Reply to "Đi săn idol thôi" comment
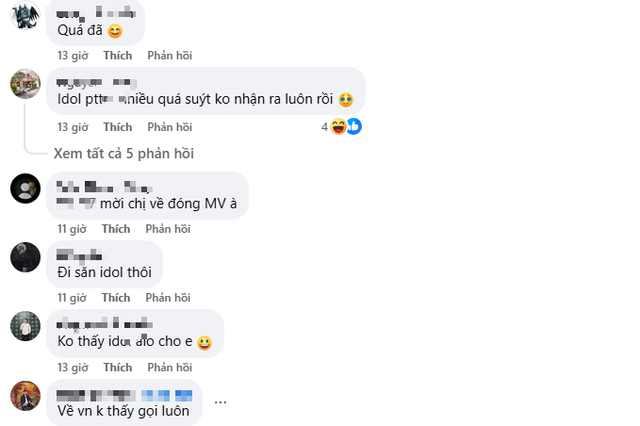The image size is (640, 426). point(168,298)
